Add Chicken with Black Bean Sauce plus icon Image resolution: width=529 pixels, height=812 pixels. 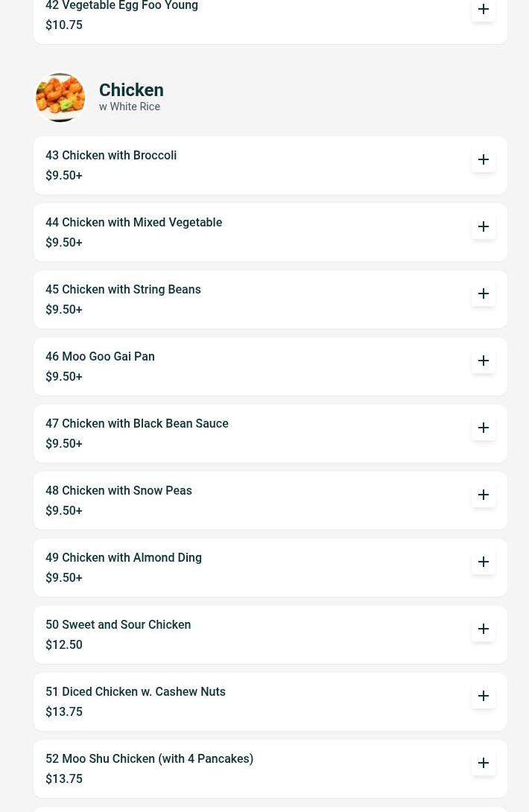[x=484, y=428]
